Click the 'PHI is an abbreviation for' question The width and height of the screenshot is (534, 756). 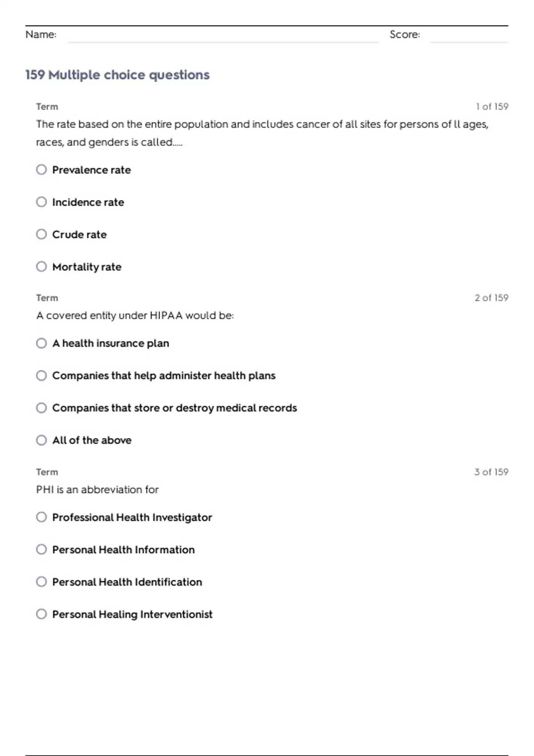97,490
